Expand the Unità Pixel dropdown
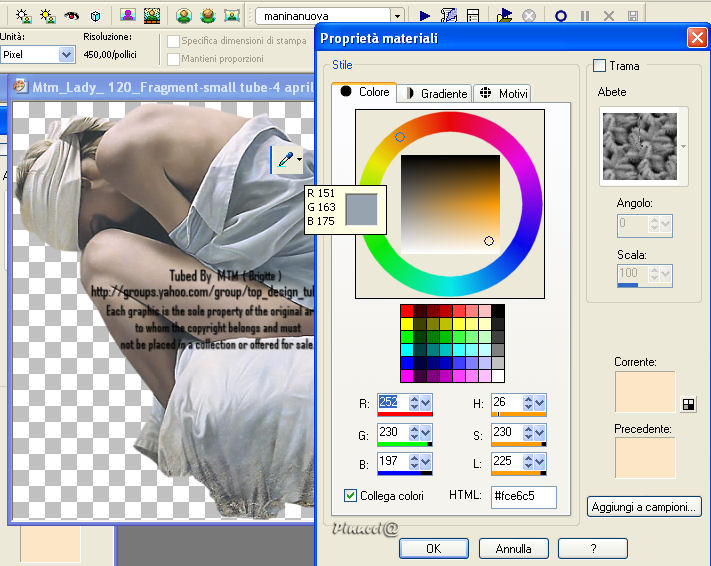Image resolution: width=711 pixels, height=566 pixels. click(66, 55)
